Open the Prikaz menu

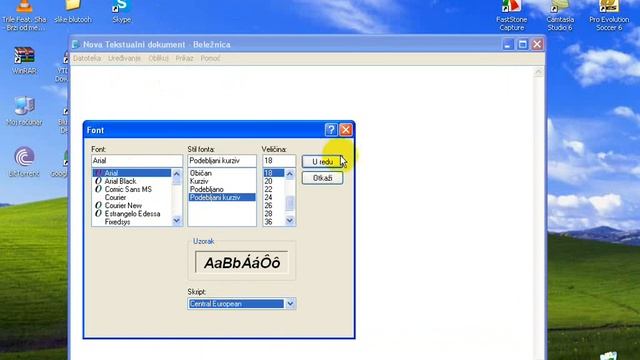tap(184, 58)
